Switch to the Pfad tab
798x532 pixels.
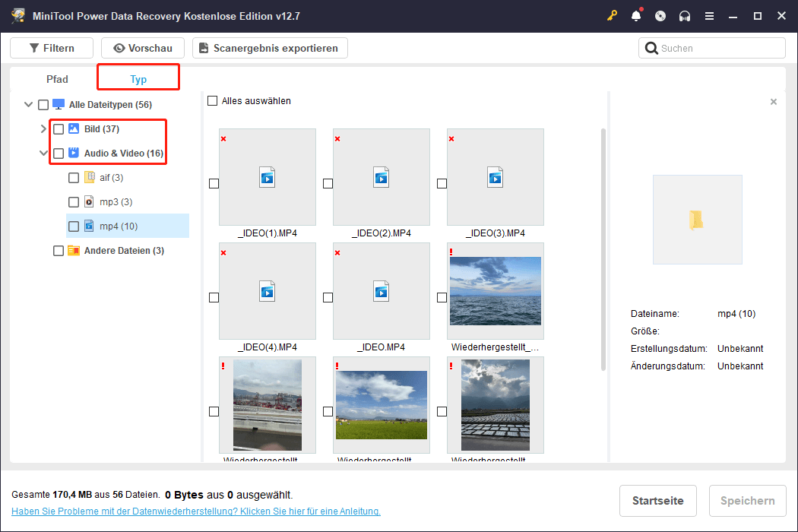[57, 78]
